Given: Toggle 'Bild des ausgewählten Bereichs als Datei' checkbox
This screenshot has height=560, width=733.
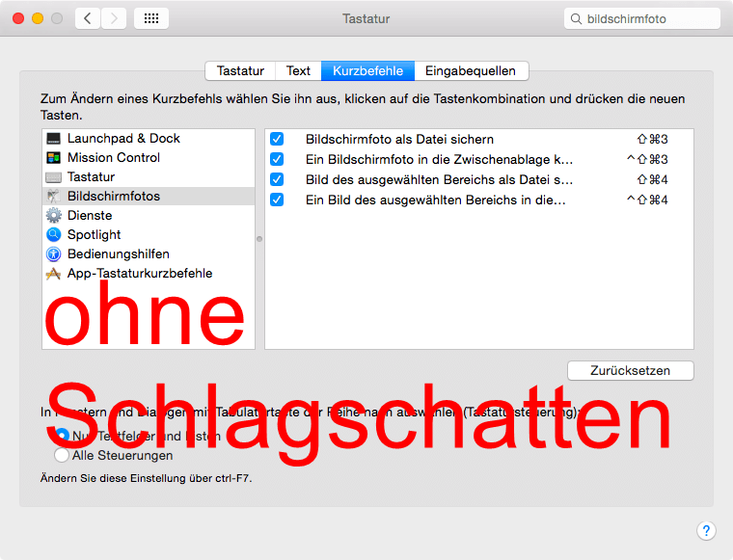Looking at the screenshot, I should click(x=277, y=179).
